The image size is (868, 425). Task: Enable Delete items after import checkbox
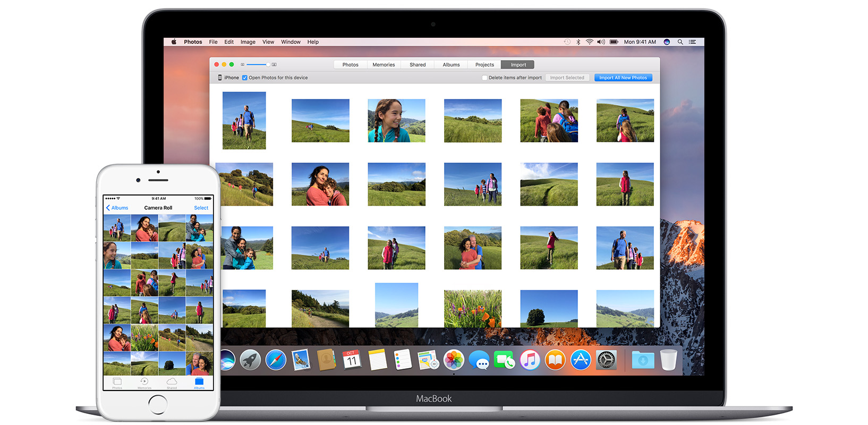(x=484, y=78)
